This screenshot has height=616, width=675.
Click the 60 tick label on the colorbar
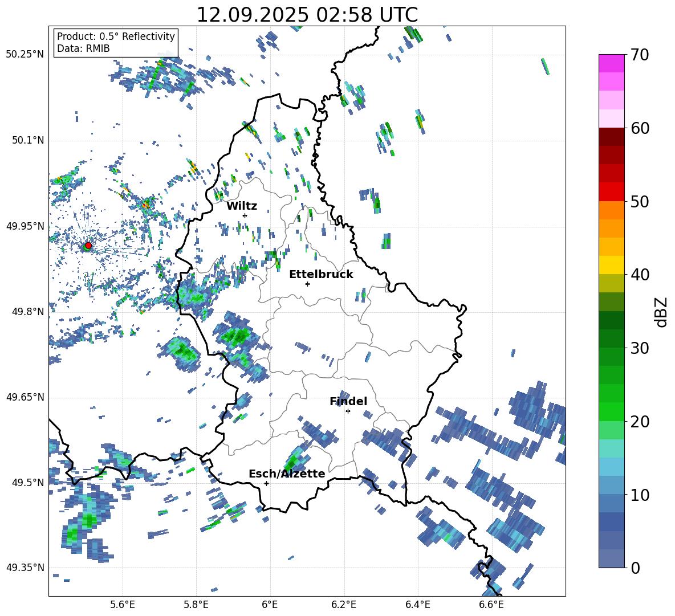point(640,128)
